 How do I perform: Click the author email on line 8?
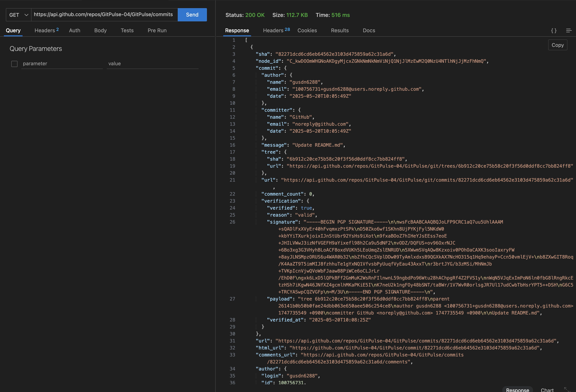pos(357,89)
